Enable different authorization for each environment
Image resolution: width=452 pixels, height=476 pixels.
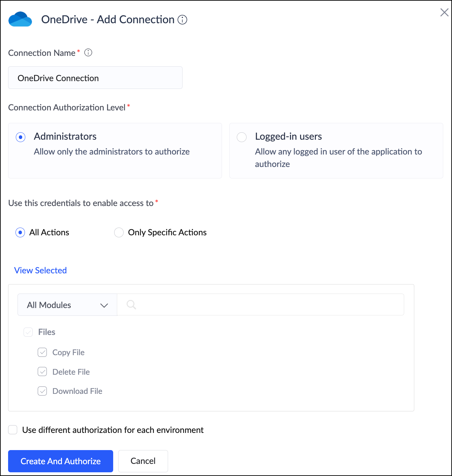tap(13, 430)
